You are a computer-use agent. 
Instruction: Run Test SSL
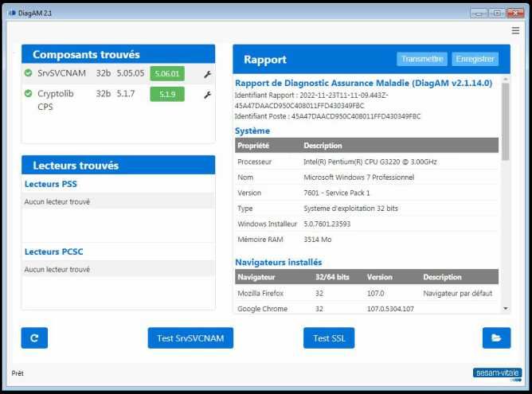(329, 337)
